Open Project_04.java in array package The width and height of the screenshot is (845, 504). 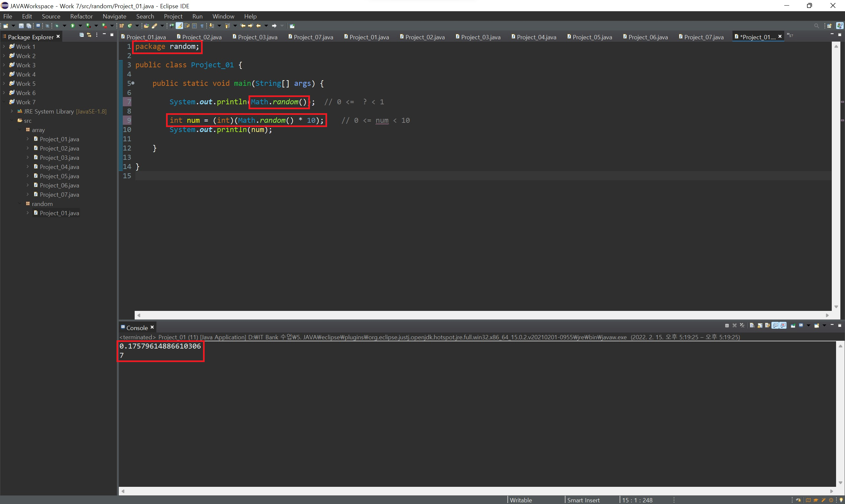59,167
